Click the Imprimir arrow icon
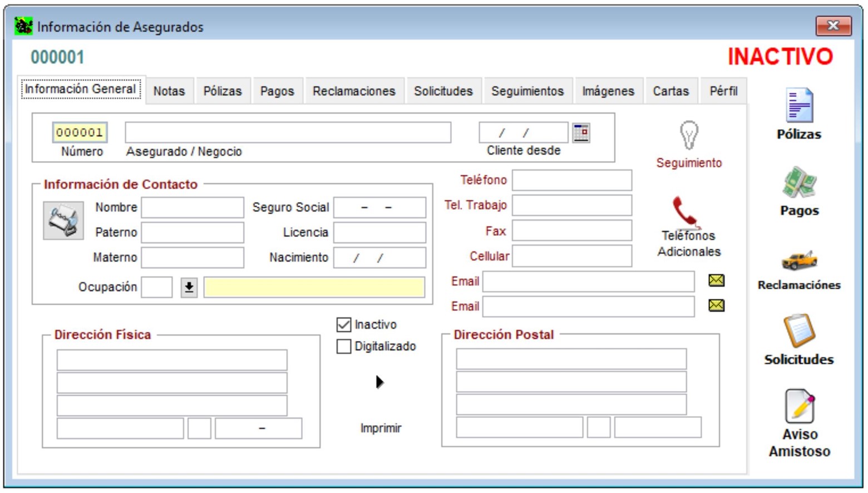Image resolution: width=868 pixels, height=493 pixels. click(380, 382)
